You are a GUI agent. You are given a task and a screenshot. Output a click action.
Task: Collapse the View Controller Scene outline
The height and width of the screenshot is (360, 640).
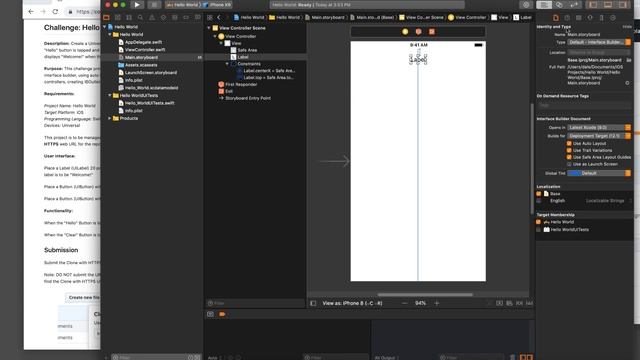click(209, 28)
